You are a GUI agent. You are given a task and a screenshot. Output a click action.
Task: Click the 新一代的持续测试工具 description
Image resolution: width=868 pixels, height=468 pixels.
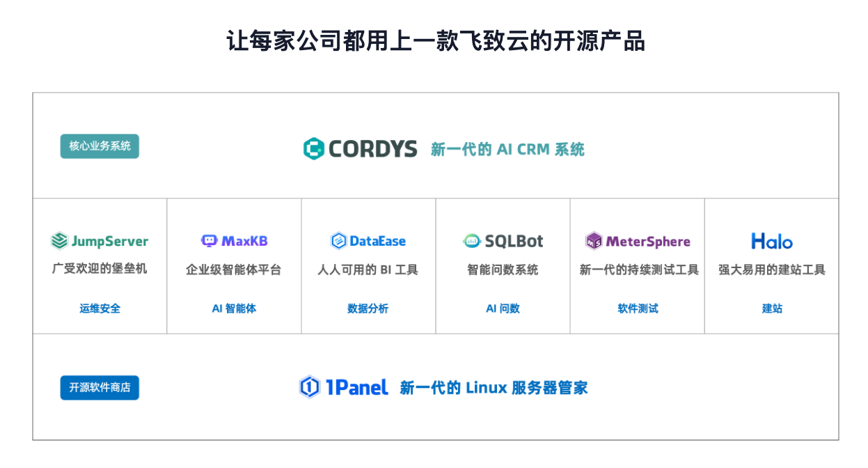coord(638,270)
